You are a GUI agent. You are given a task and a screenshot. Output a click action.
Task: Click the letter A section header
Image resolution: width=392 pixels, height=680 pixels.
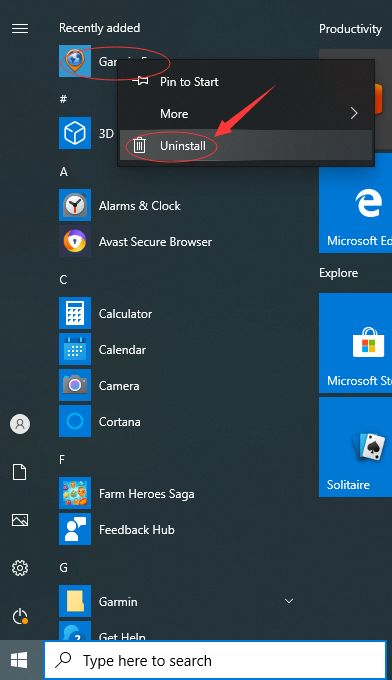(64, 172)
